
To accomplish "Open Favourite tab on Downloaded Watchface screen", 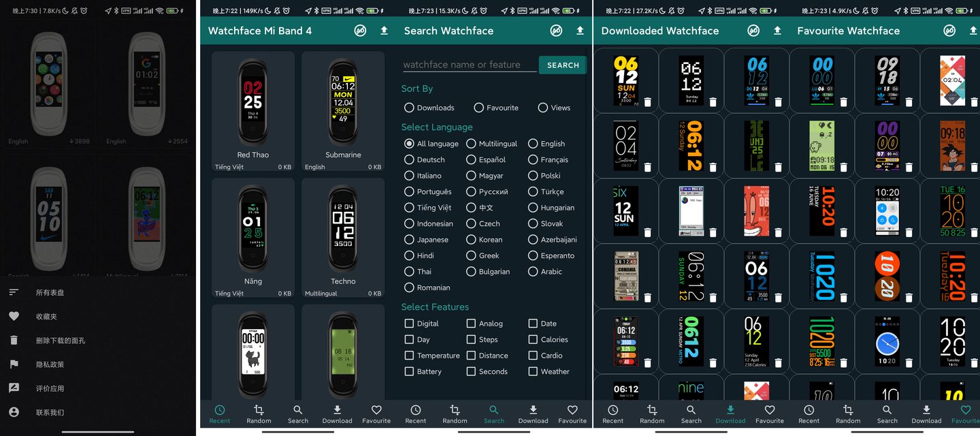I will click(x=770, y=414).
